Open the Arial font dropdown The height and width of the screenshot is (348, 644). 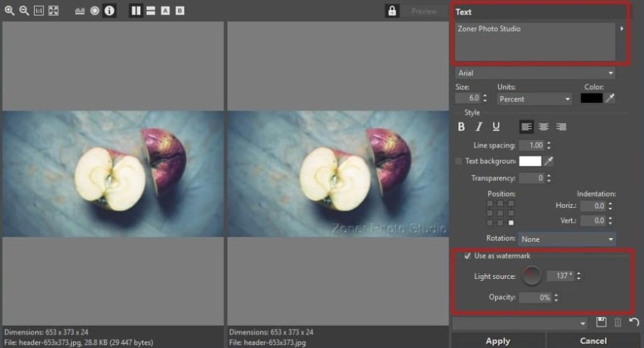pyautogui.click(x=535, y=73)
